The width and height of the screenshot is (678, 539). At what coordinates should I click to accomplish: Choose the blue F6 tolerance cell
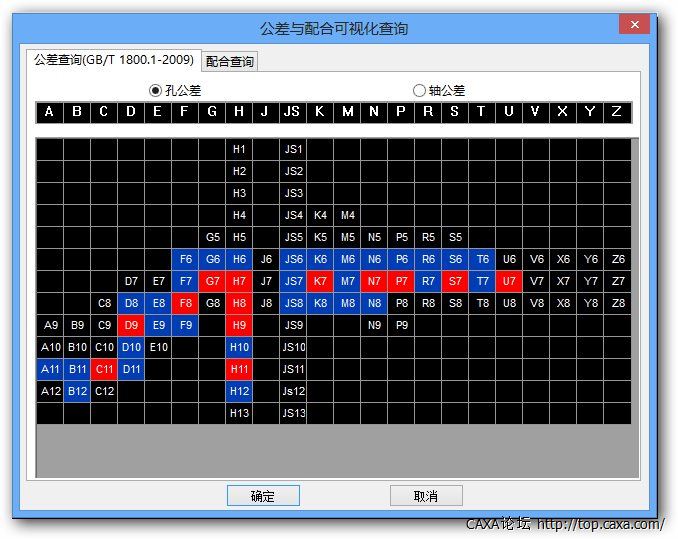(x=185, y=259)
